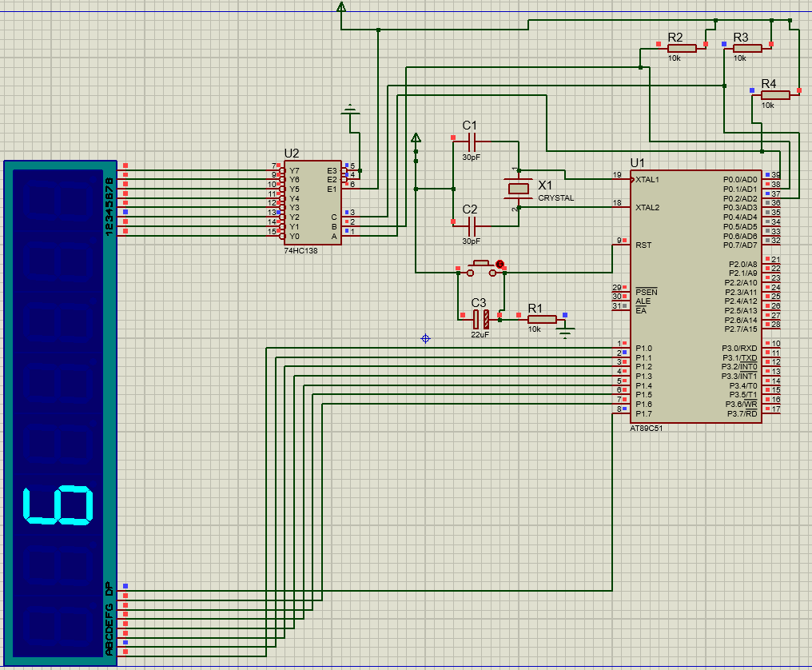This screenshot has height=670, width=812.
Task: Click the 'PSEN' pin label
Action: click(647, 293)
